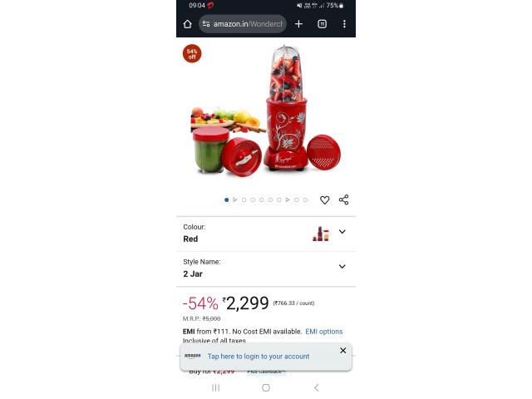Tap the site info icon in address bar
532x399 pixels.
(206, 24)
